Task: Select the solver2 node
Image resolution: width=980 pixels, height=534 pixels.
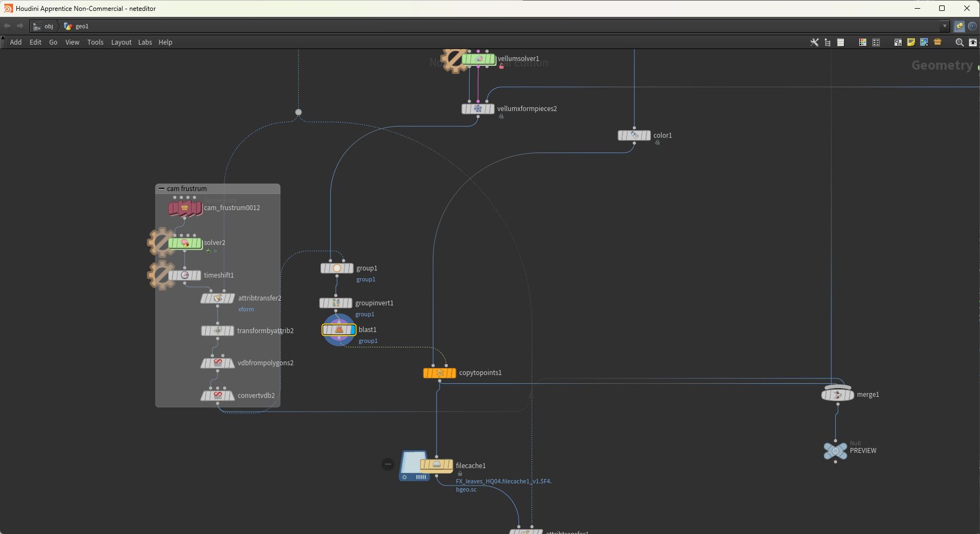Action: point(185,243)
